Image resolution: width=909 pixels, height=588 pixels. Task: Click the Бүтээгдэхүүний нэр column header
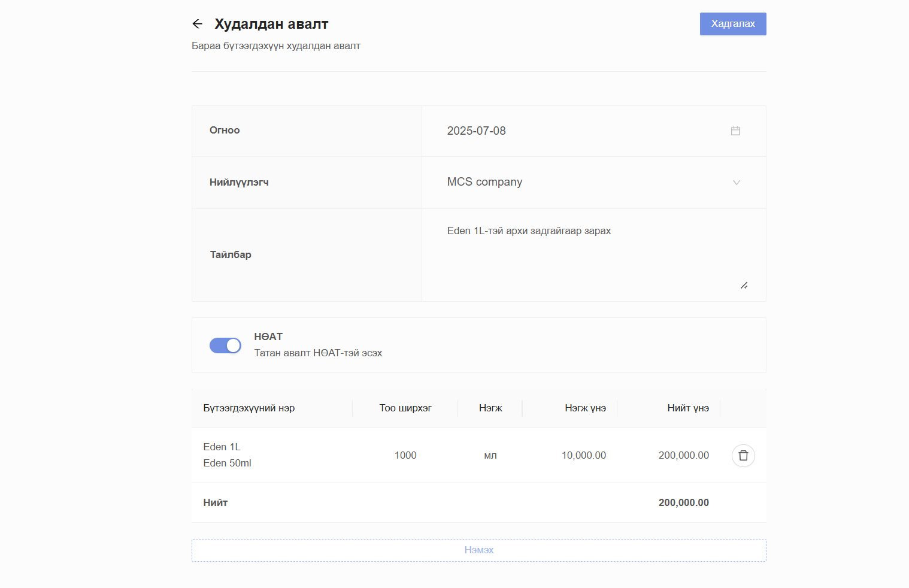coord(249,408)
